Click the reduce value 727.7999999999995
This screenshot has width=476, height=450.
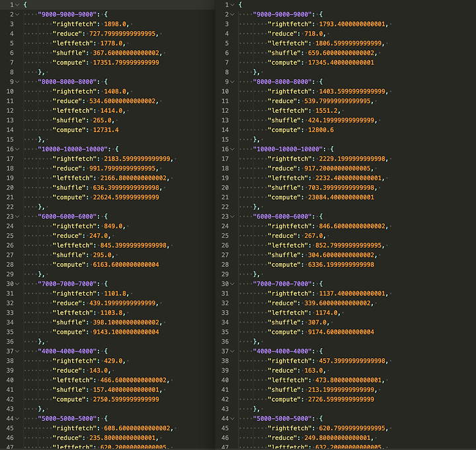(x=122, y=34)
